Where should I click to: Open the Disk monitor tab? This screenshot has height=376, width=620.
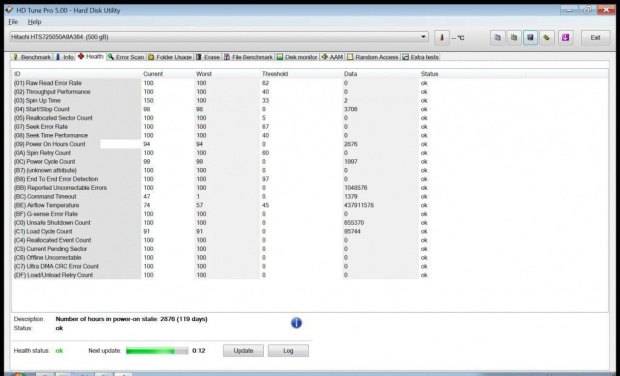point(297,57)
